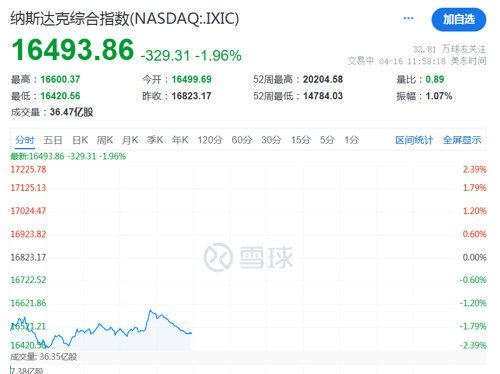Click the Xueqiu snowball watermark logo
The image size is (500, 374).
[248, 257]
